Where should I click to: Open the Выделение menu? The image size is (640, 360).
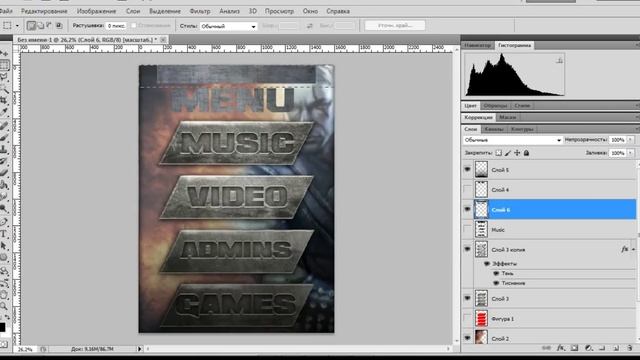(x=165, y=11)
